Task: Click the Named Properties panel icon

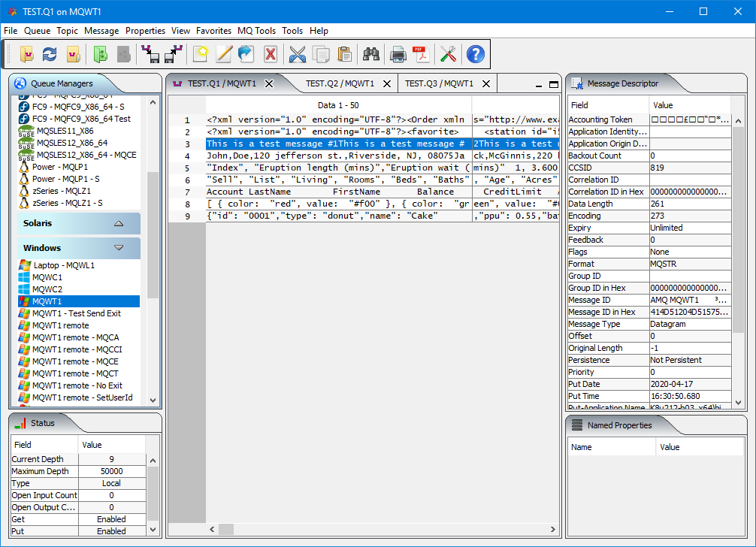Action: point(576,425)
